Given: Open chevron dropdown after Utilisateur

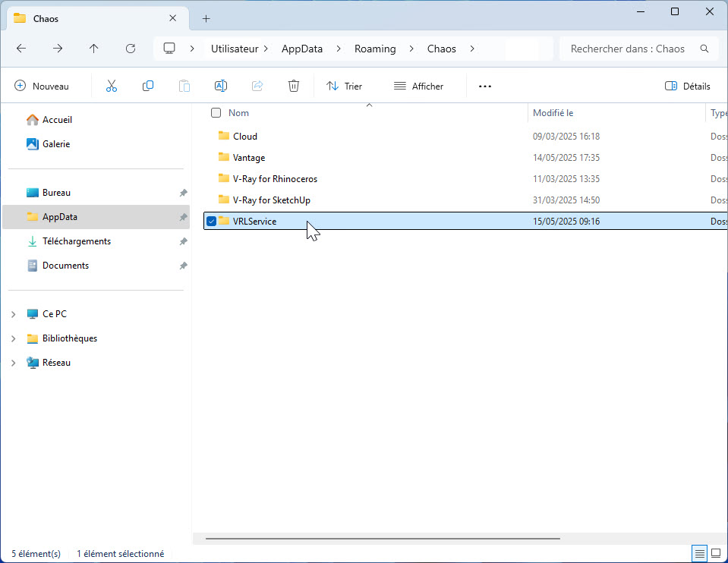Looking at the screenshot, I should (266, 49).
